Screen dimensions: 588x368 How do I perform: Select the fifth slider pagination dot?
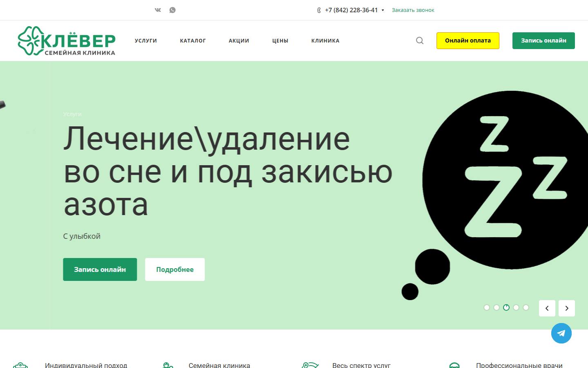point(526,307)
